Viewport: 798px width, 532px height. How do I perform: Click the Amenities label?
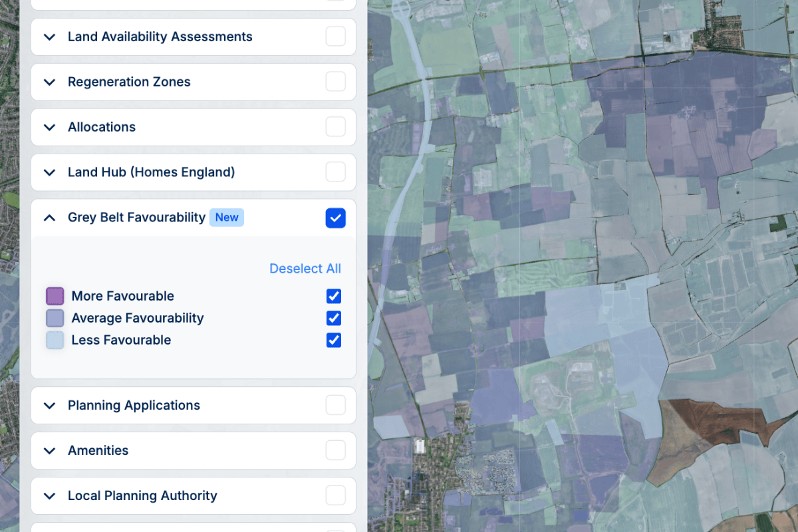coord(98,450)
